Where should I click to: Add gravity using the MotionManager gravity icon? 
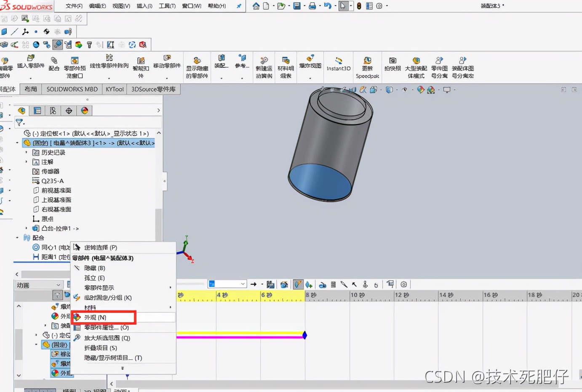tap(376, 285)
